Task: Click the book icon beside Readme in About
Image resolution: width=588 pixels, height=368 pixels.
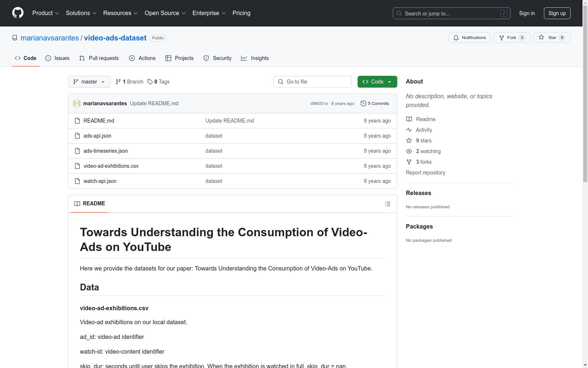Action: 409,119
